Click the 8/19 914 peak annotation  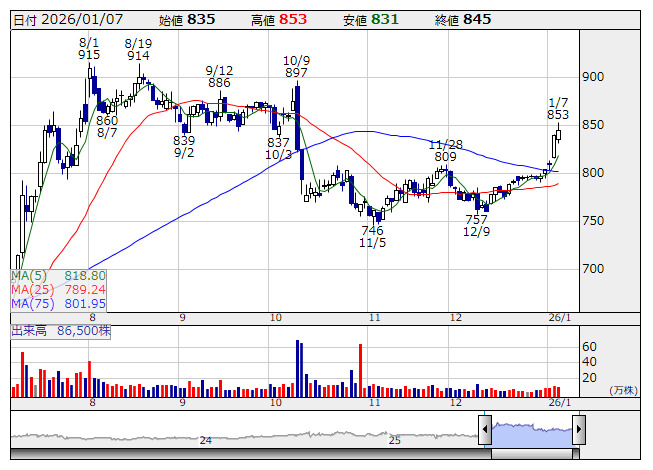[138, 50]
